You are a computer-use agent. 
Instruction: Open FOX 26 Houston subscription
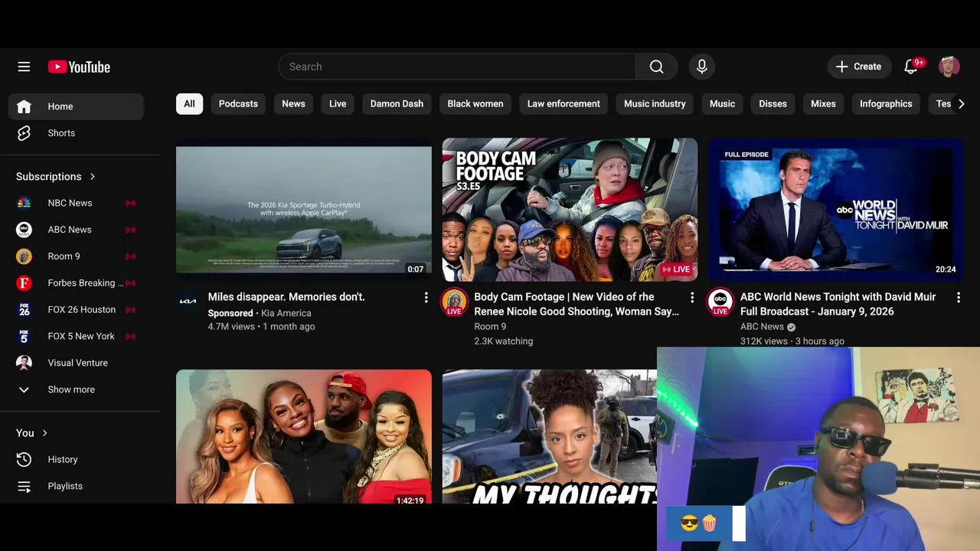76,310
